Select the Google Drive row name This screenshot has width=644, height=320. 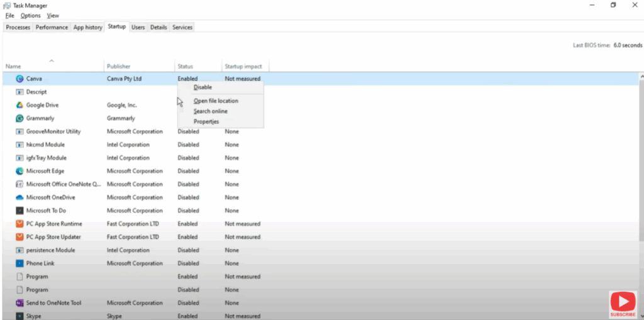pos(42,105)
